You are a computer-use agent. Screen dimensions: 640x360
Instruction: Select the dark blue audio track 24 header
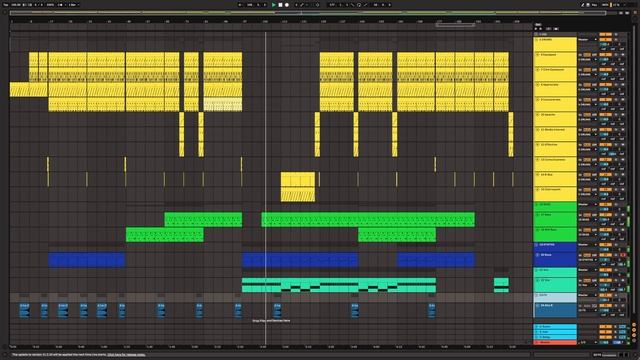pos(555,310)
